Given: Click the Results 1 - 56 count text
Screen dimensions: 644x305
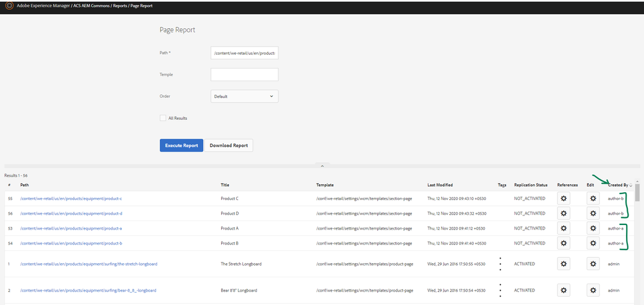Looking at the screenshot, I should (16, 175).
